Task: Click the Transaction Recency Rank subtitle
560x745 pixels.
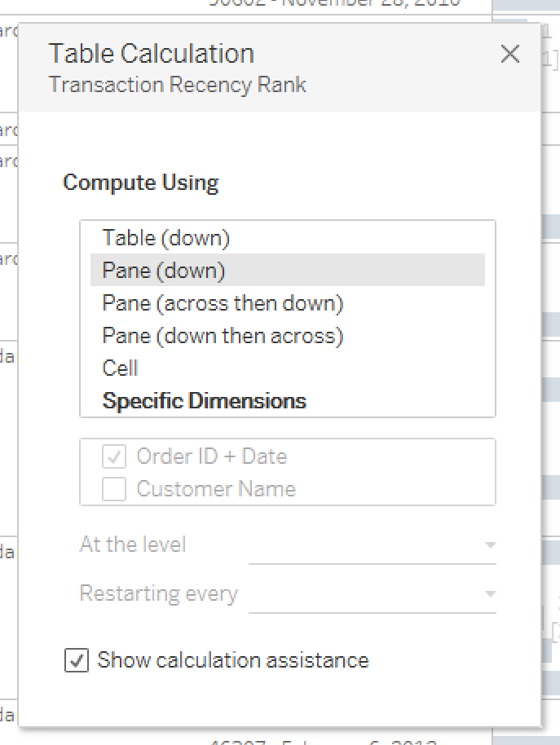Action: pos(178,85)
